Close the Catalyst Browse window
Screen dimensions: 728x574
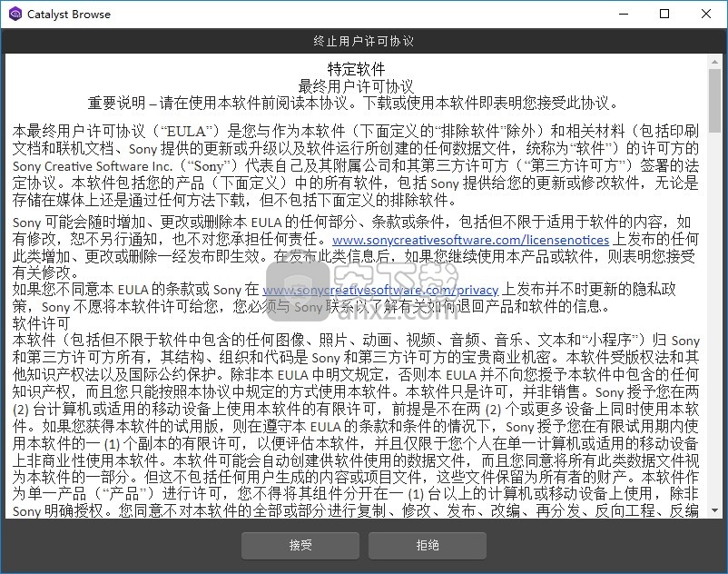705,14
